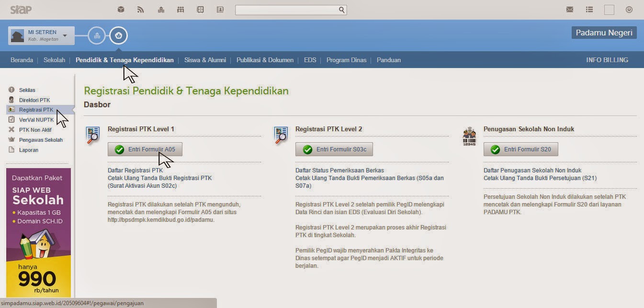The image size is (644, 308).
Task: Click PTK Non Aktif in the sidebar
Action: (x=35, y=129)
